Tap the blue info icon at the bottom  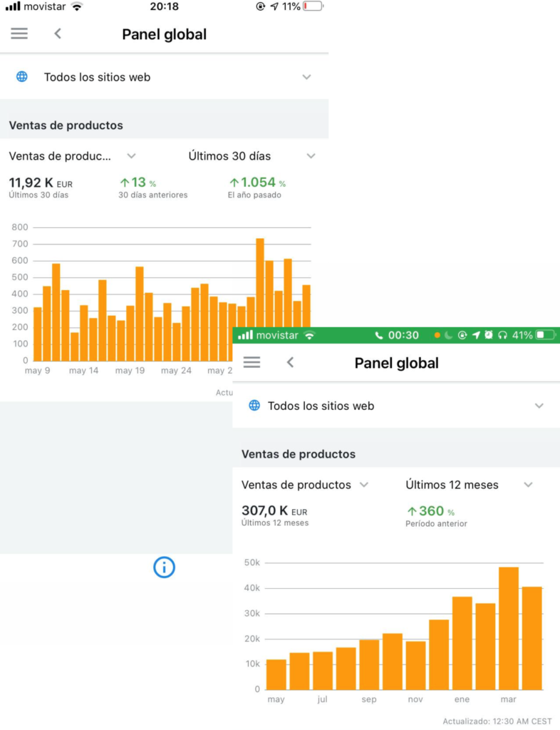pyautogui.click(x=164, y=567)
